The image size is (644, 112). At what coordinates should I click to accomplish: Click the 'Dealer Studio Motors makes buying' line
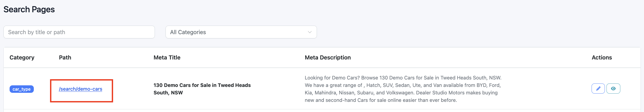[457, 93]
